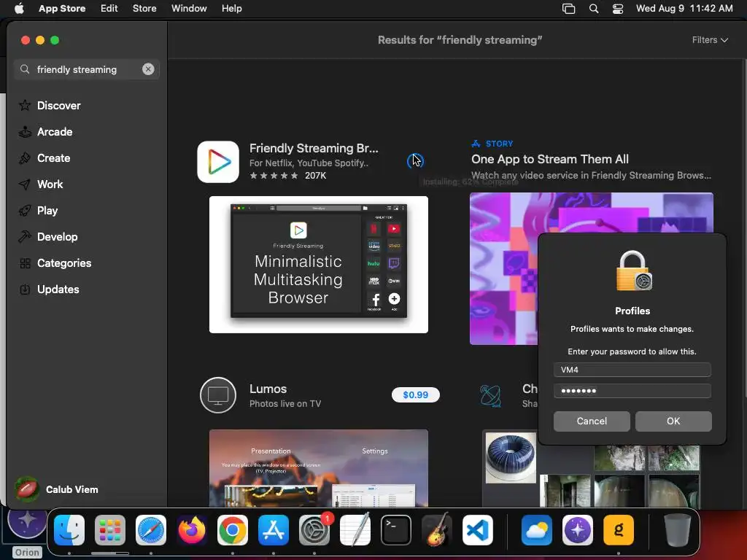This screenshot has height=560, width=747.
Task: Open Spotlight search in menu bar
Action: pos(594,9)
